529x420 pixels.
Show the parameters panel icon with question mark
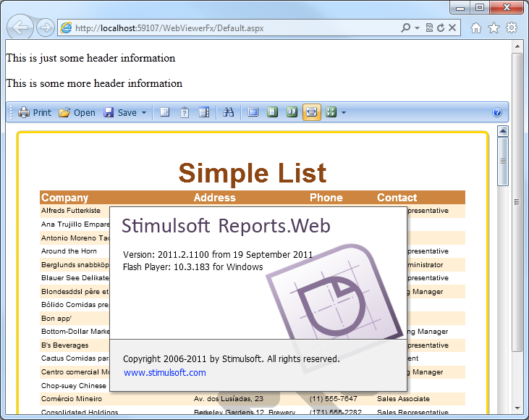tap(185, 112)
